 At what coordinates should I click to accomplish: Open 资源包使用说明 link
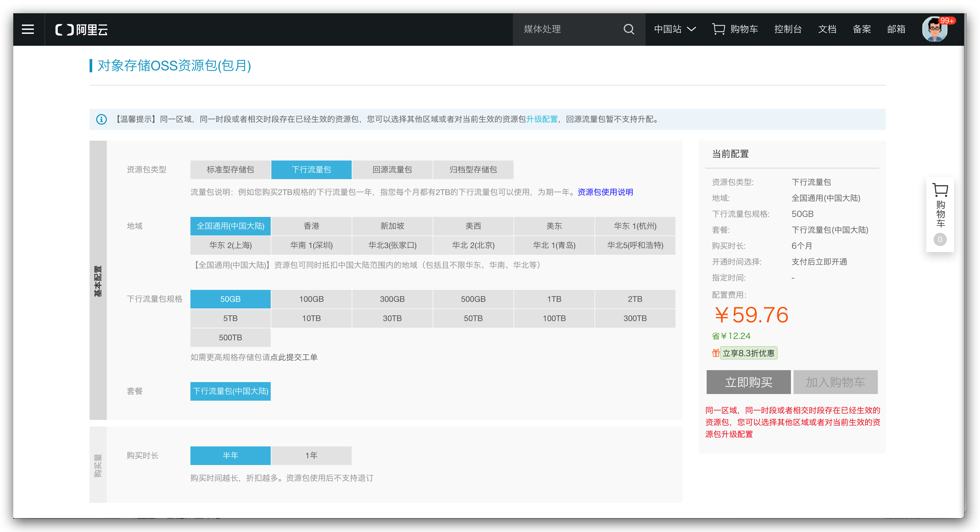605,192
